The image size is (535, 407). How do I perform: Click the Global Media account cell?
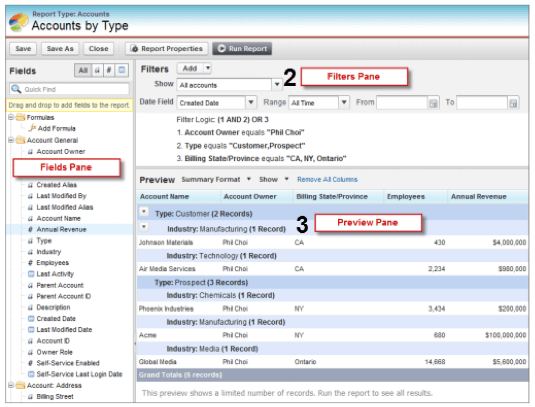[157, 362]
